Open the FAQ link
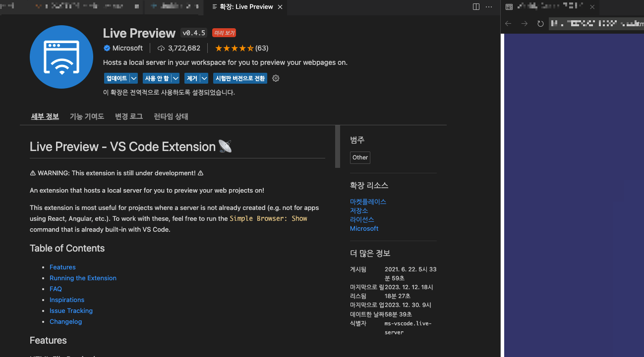The width and height of the screenshot is (644, 357). [x=56, y=289]
